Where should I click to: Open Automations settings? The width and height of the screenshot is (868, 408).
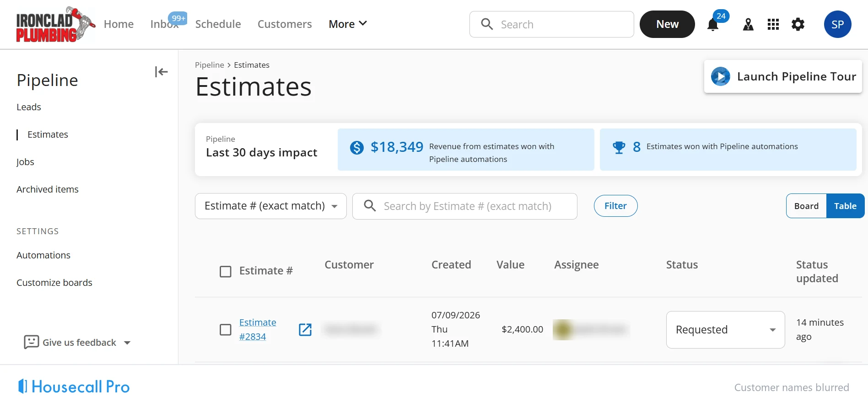coord(43,255)
